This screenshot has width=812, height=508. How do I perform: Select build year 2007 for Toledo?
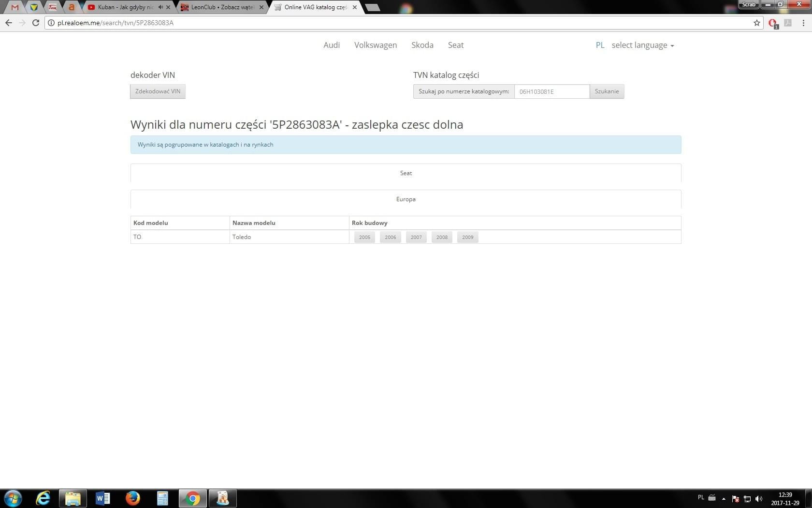416,237
